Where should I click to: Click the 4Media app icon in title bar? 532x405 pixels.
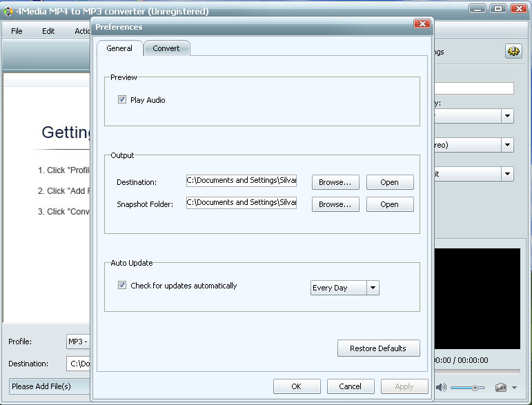[x=8, y=12]
